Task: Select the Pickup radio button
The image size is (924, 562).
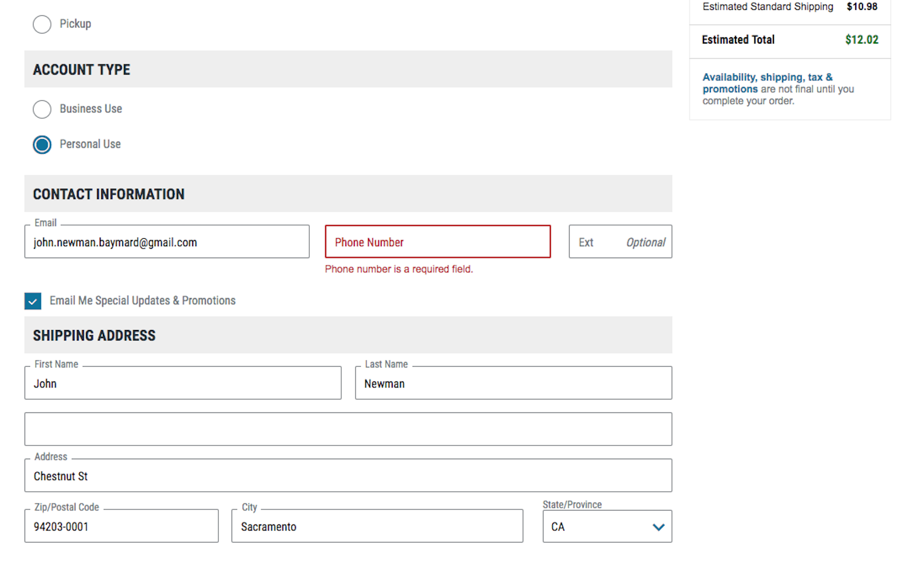Action: point(42,24)
